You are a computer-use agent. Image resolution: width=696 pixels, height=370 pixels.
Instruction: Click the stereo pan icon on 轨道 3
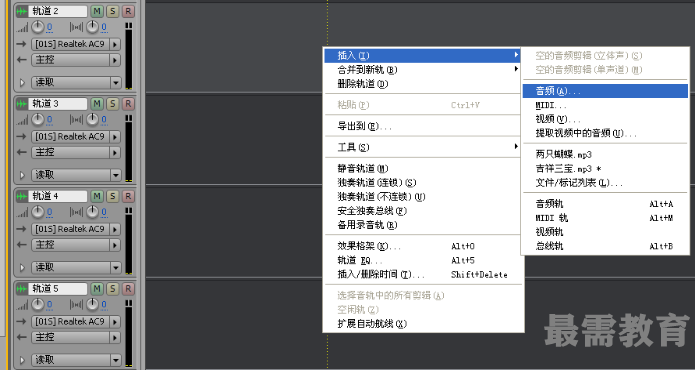tap(76, 120)
